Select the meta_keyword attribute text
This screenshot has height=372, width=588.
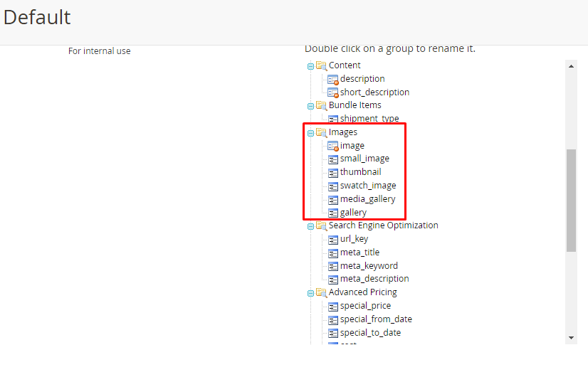[369, 266]
